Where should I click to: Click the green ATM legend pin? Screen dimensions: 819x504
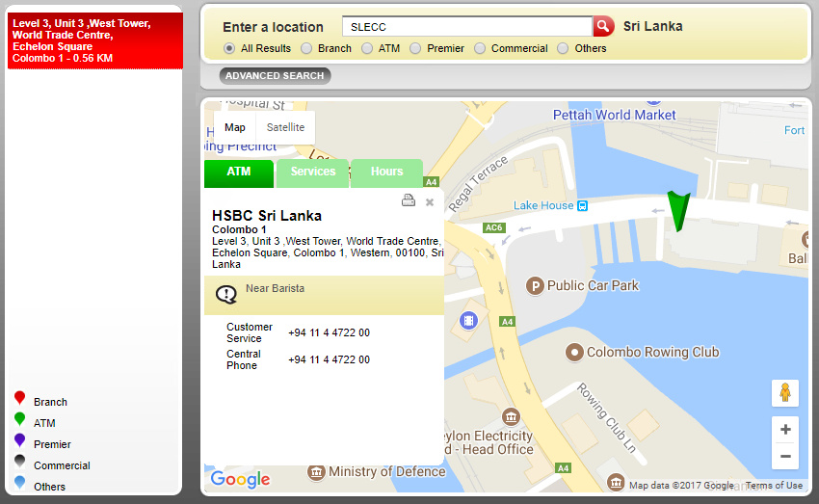click(20, 419)
